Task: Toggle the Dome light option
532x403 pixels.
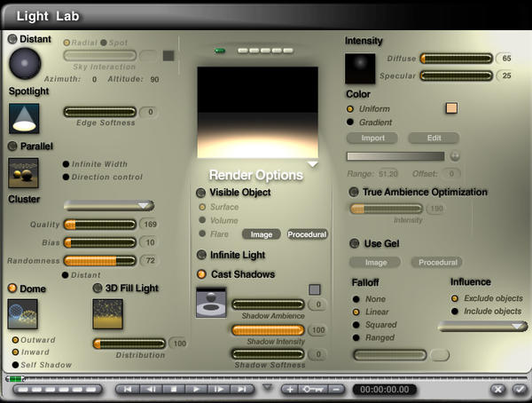Action: point(12,288)
